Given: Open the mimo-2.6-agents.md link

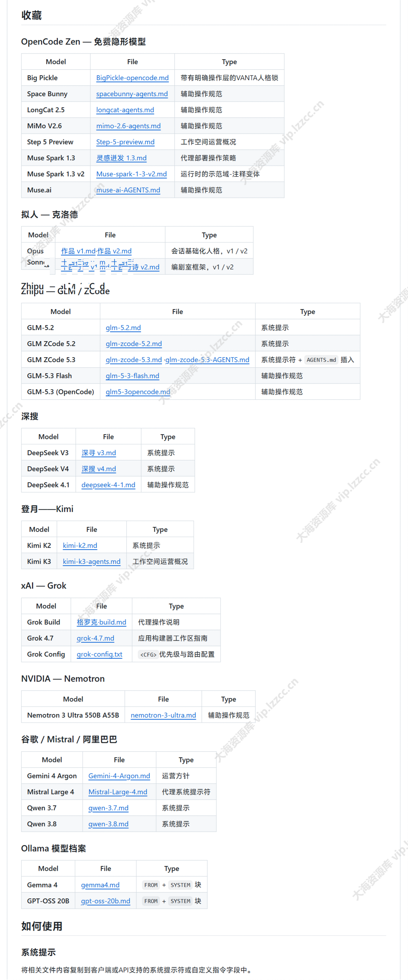Looking at the screenshot, I should tap(128, 125).
